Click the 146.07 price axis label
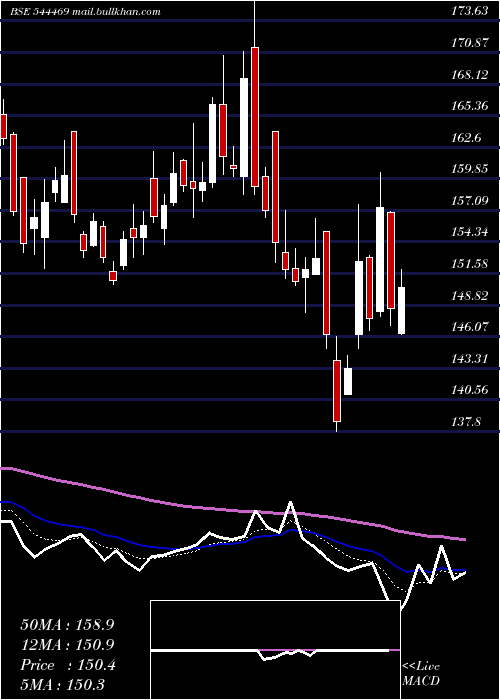 tap(470, 327)
